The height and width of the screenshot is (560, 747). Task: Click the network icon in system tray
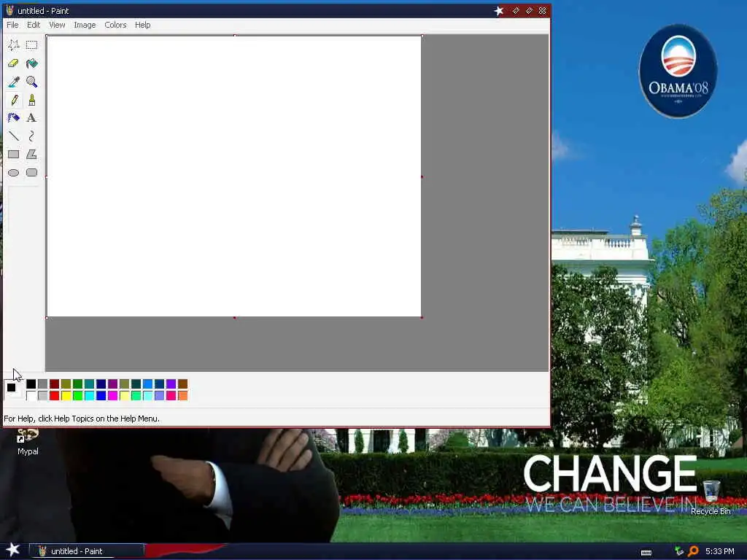(x=679, y=551)
